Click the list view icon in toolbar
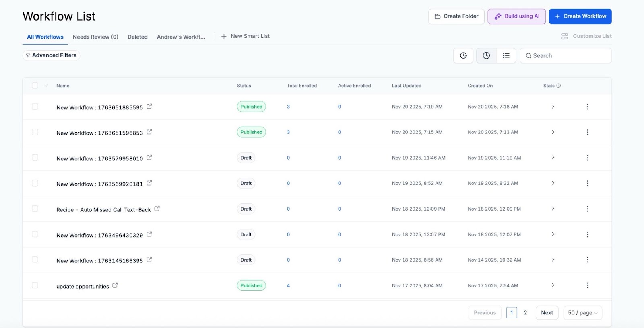644x328 pixels. tap(506, 56)
